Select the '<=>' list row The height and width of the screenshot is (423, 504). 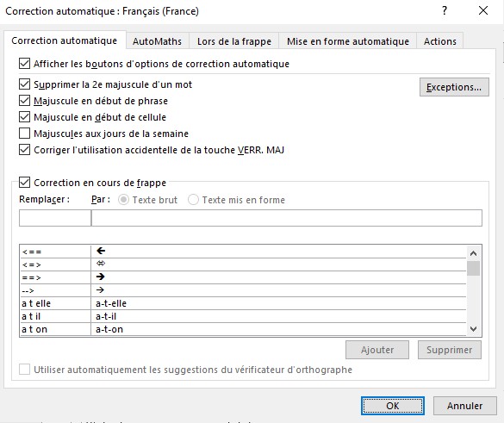(x=243, y=264)
